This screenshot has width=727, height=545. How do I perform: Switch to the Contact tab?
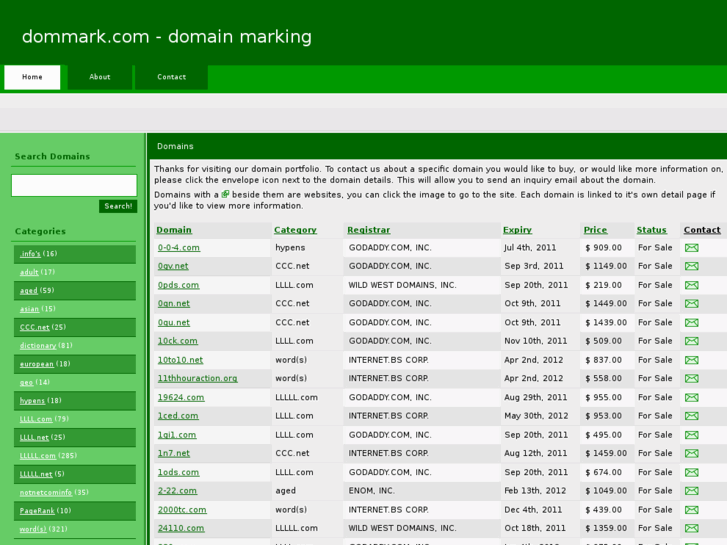[x=171, y=77]
